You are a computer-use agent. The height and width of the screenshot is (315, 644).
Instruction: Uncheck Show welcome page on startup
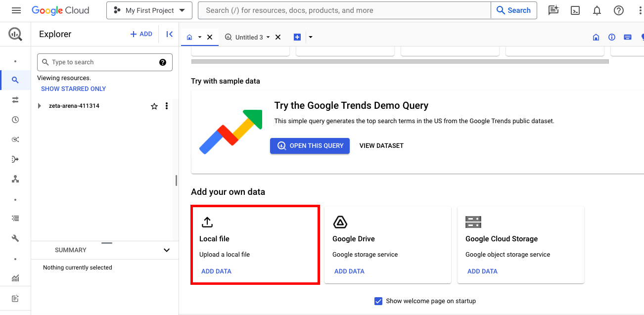point(378,301)
